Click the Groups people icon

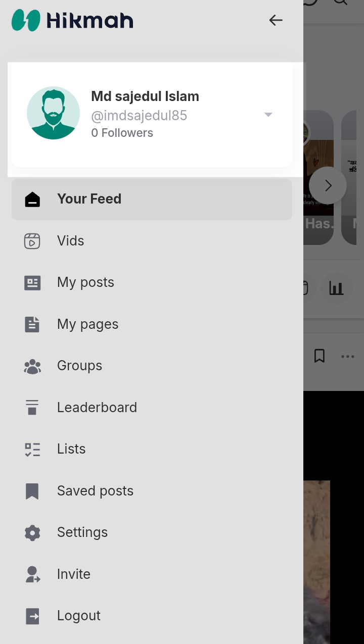(32, 366)
